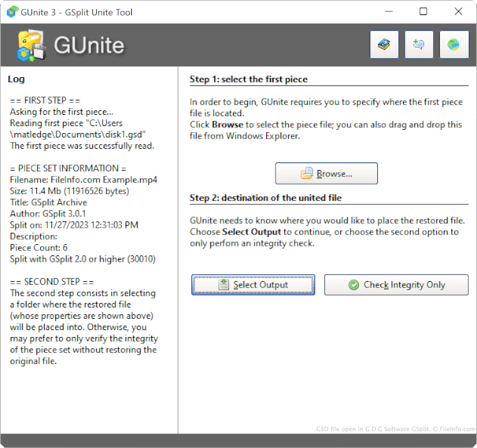Click the 'Filename: FileInfo.com Example.mp4' log line

pyautogui.click(x=83, y=179)
